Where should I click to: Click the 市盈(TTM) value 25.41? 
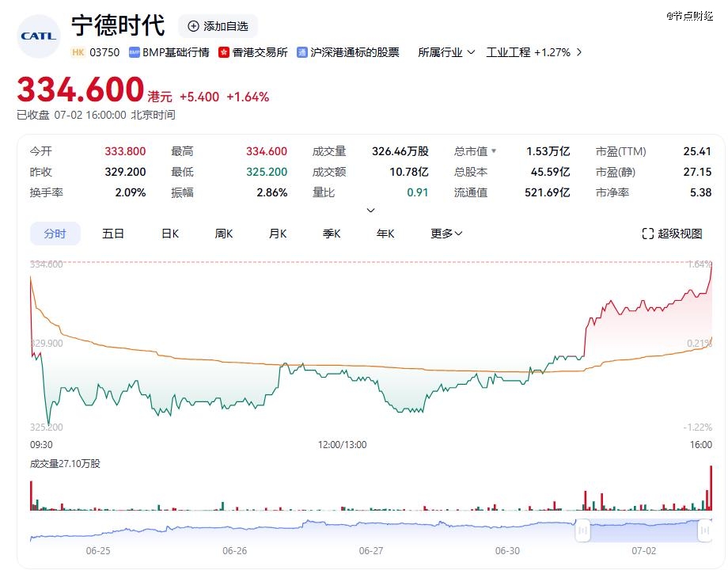click(697, 151)
